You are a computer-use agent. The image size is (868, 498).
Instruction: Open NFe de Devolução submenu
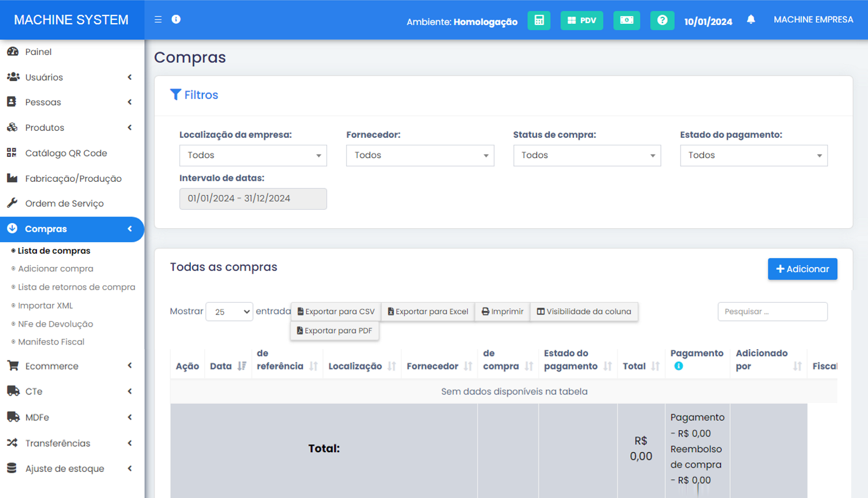click(56, 324)
